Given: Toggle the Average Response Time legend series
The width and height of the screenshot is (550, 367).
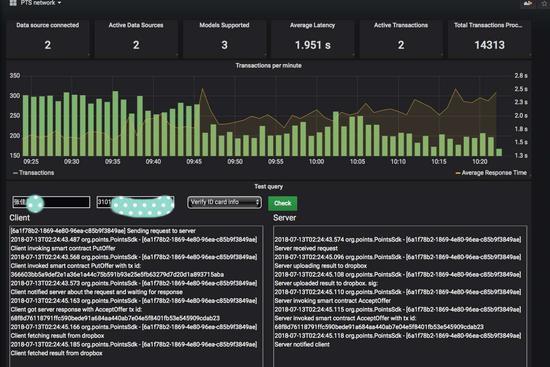Looking at the screenshot, I should pyautogui.click(x=491, y=173).
